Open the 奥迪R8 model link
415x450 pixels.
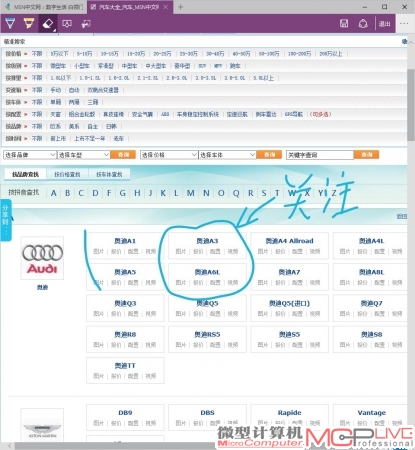pos(125,334)
